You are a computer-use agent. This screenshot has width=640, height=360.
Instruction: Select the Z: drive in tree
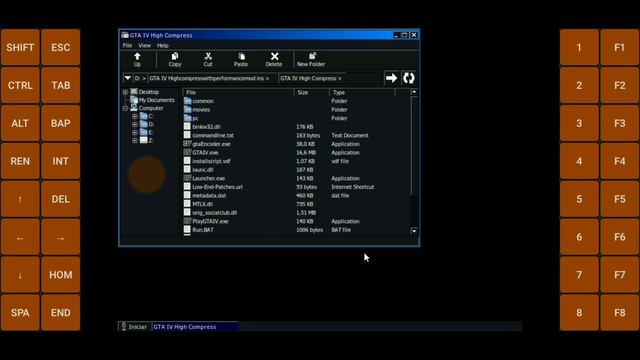(x=150, y=140)
